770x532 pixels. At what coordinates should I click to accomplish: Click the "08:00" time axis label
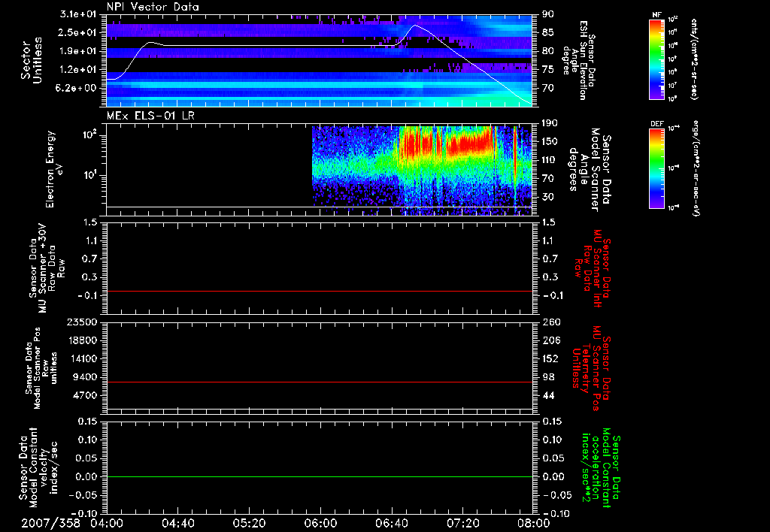534,523
